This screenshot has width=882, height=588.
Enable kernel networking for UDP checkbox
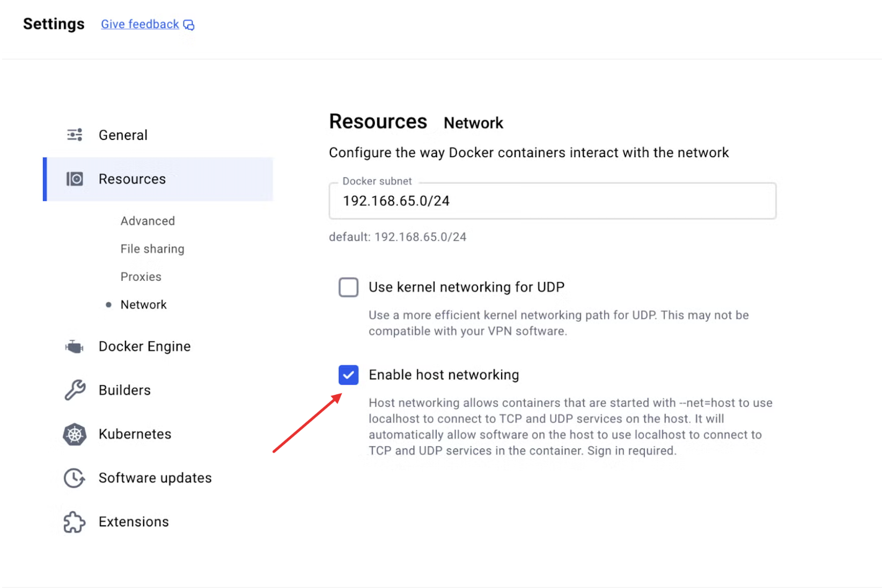coord(349,287)
